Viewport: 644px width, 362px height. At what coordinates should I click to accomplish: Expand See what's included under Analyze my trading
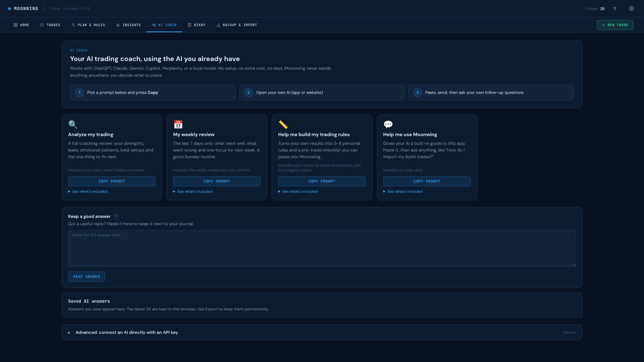[x=88, y=191]
